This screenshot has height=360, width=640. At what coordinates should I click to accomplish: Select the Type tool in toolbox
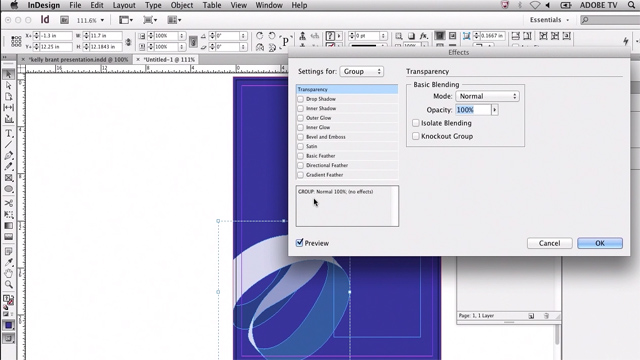9,133
